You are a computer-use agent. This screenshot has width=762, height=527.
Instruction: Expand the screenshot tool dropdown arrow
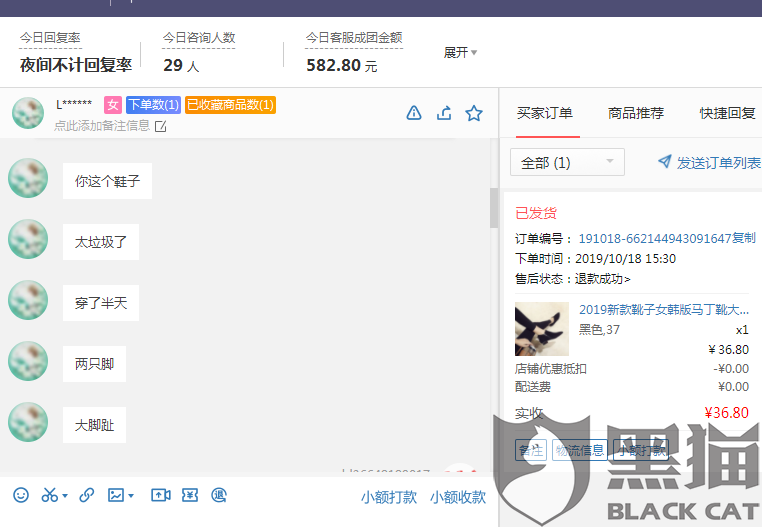[65, 496]
